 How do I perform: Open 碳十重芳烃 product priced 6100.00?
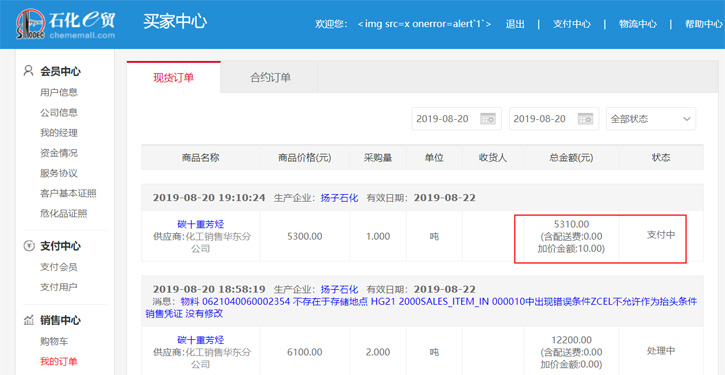click(x=201, y=340)
